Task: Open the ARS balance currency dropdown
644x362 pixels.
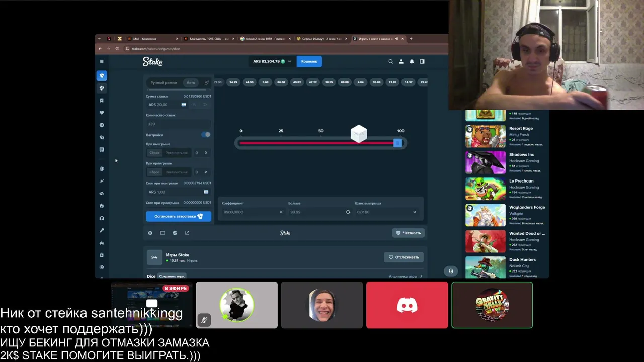Action: pyautogui.click(x=272, y=61)
